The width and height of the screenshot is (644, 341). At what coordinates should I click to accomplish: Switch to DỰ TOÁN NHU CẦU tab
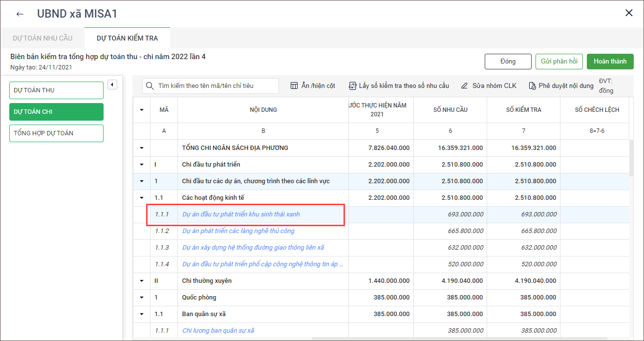point(43,38)
